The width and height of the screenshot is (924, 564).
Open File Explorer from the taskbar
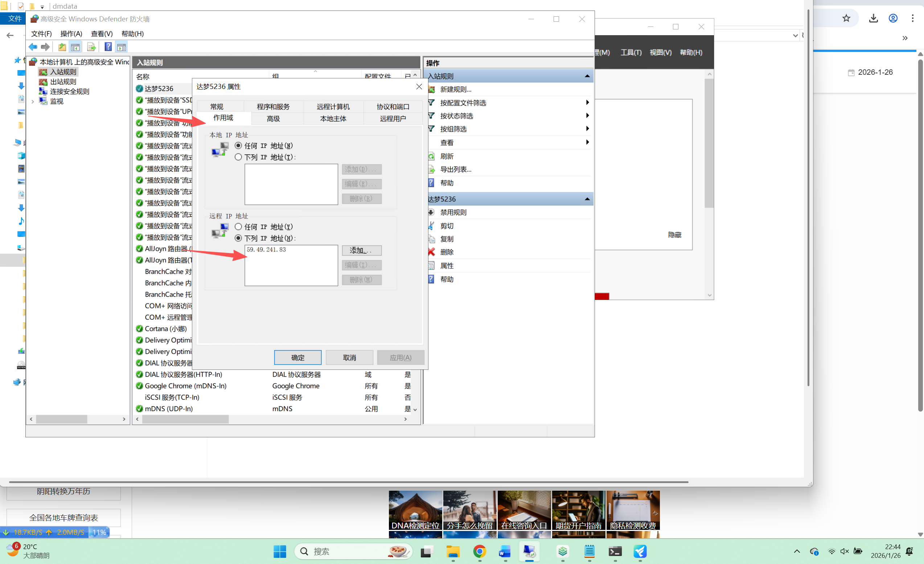click(453, 551)
